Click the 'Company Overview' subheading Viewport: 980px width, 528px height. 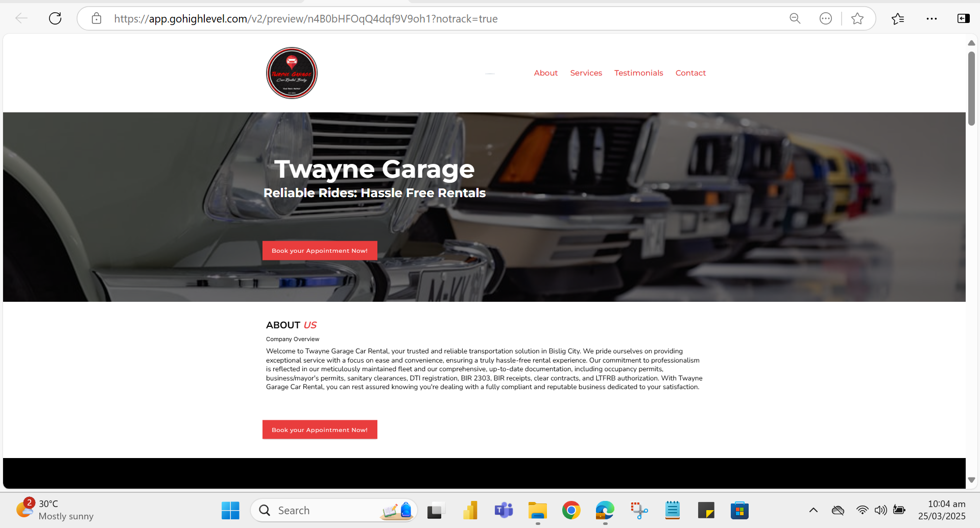(293, 339)
